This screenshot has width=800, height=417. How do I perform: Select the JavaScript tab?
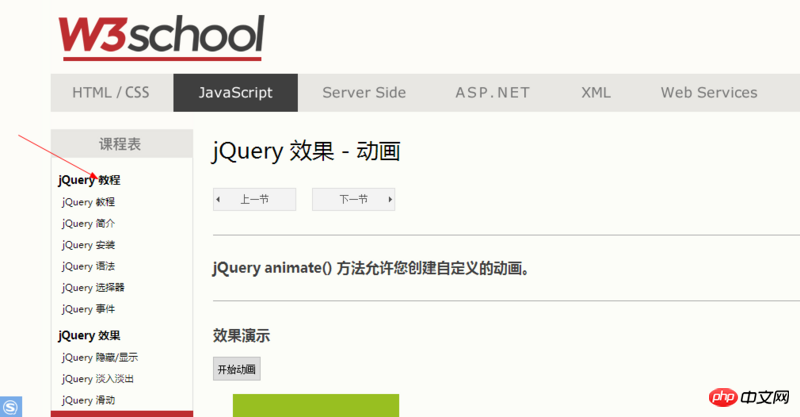tap(236, 92)
